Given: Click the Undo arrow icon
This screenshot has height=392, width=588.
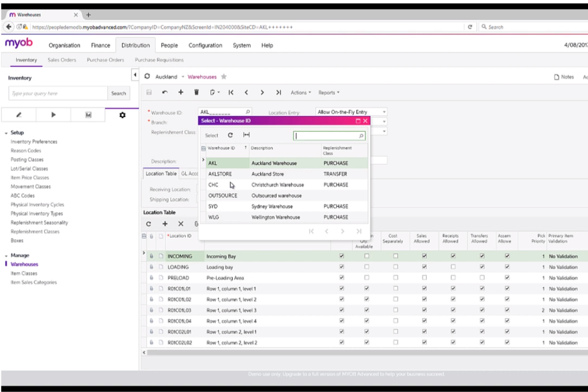Looking at the screenshot, I should click(166, 92).
